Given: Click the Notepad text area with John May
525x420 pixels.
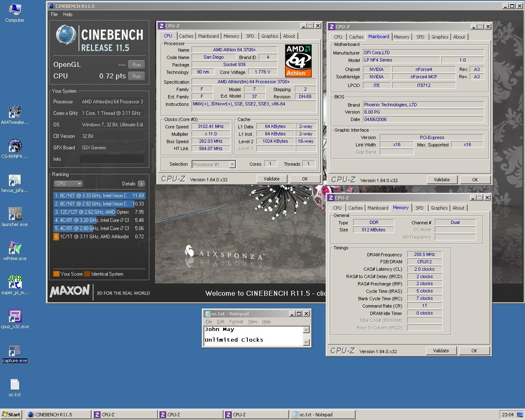Looking at the screenshot, I should coord(253,336).
